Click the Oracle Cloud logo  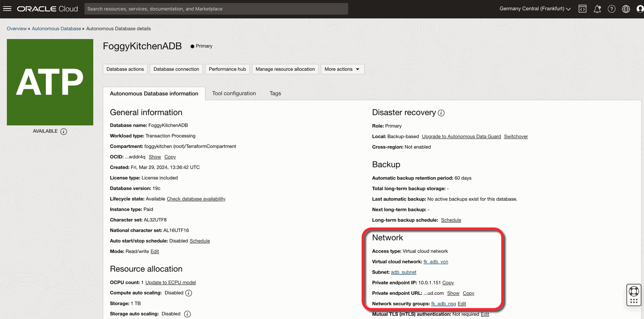(x=47, y=9)
